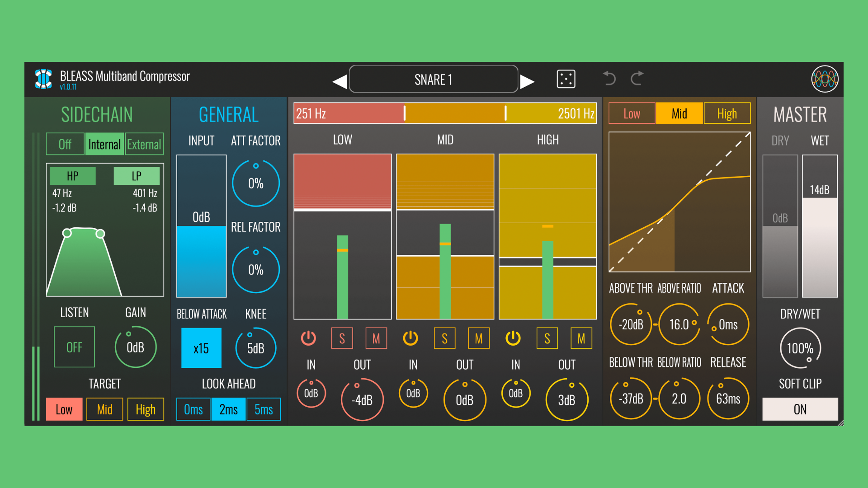Click the SNARE 1 preset name field
This screenshot has width=868, height=488.
[x=434, y=79]
